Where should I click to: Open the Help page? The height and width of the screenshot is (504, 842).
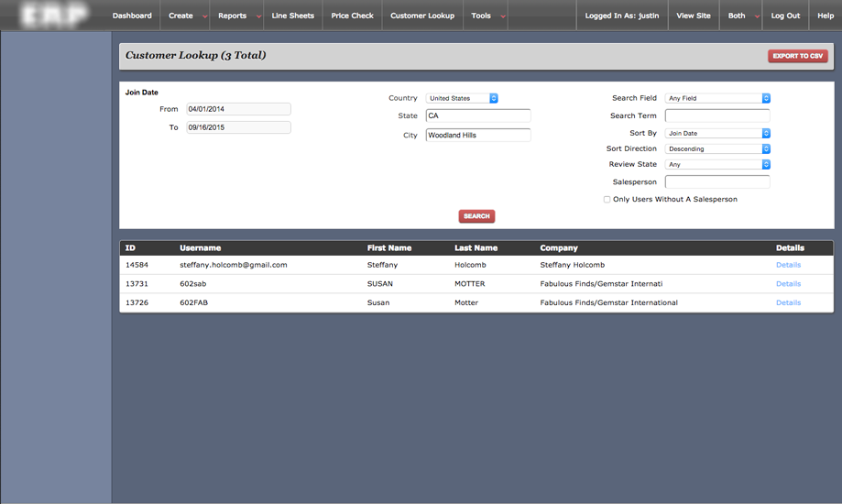click(x=826, y=16)
